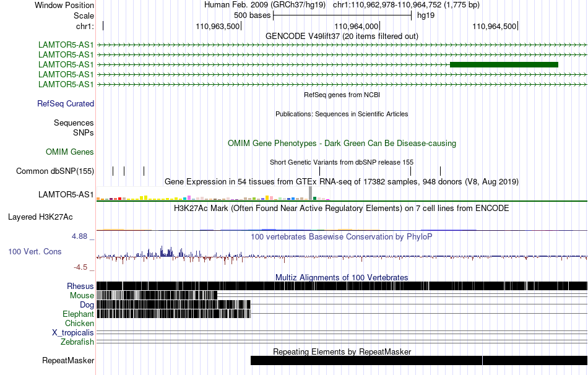Click the longer left RepeatMasker block

click(366, 360)
